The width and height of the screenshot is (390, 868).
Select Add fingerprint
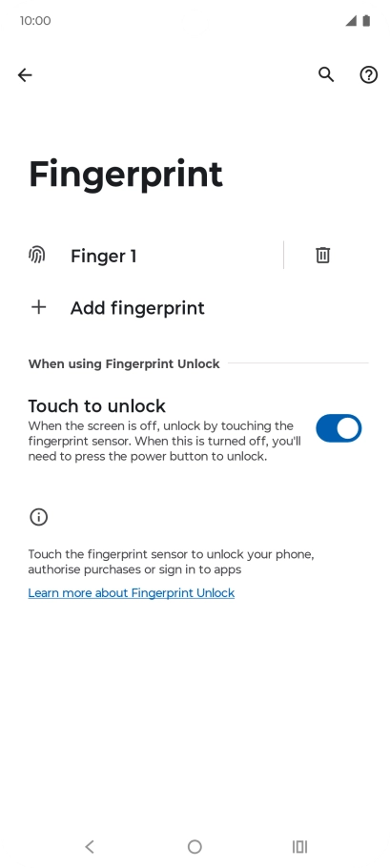[x=195, y=308]
